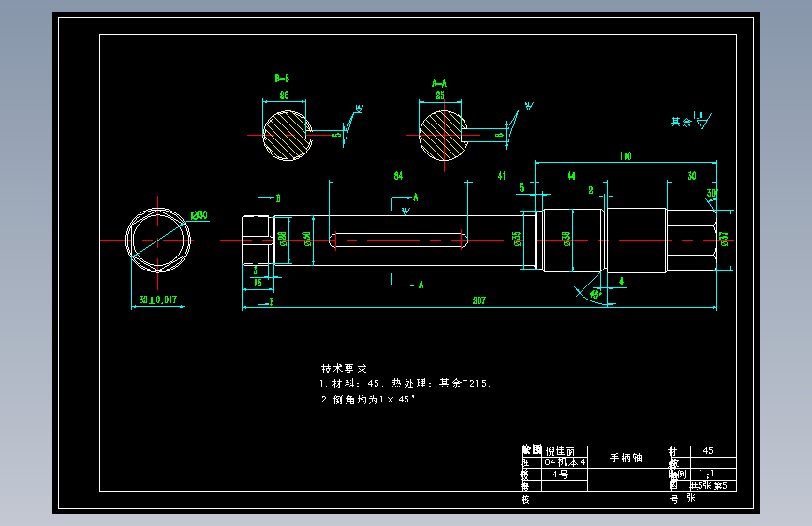Click the 287 overall length dimension
Screen dimensions: 812x526
click(479, 300)
